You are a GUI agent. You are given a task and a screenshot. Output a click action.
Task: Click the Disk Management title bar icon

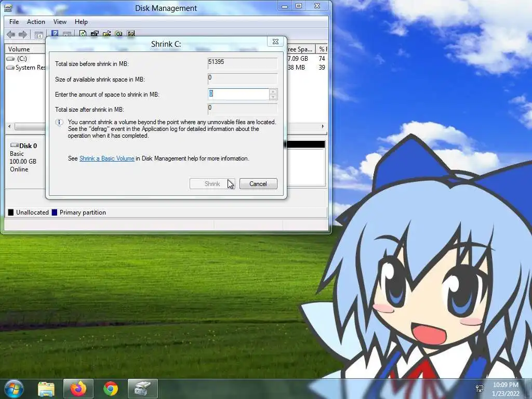click(x=8, y=7)
